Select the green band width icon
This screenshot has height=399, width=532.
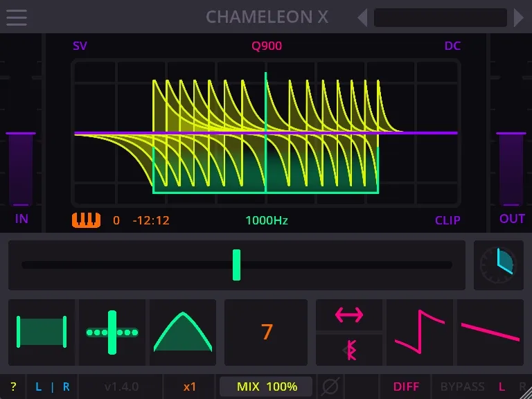tap(42, 332)
